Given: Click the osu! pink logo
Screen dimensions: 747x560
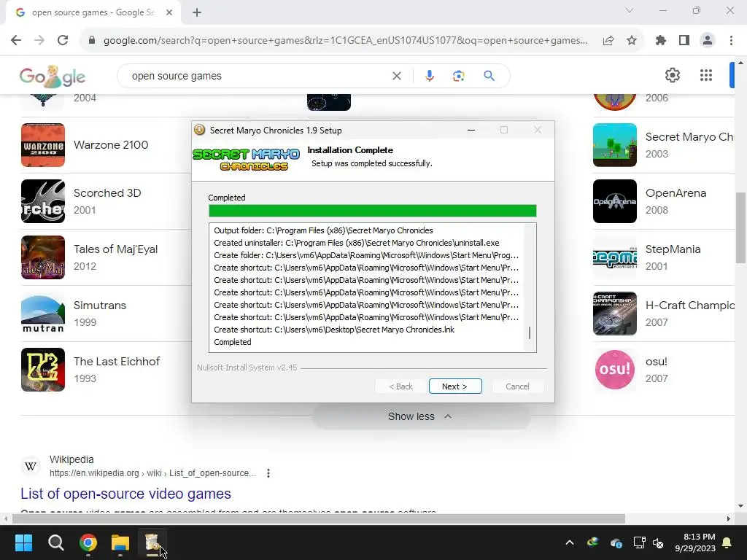Looking at the screenshot, I should tap(614, 370).
